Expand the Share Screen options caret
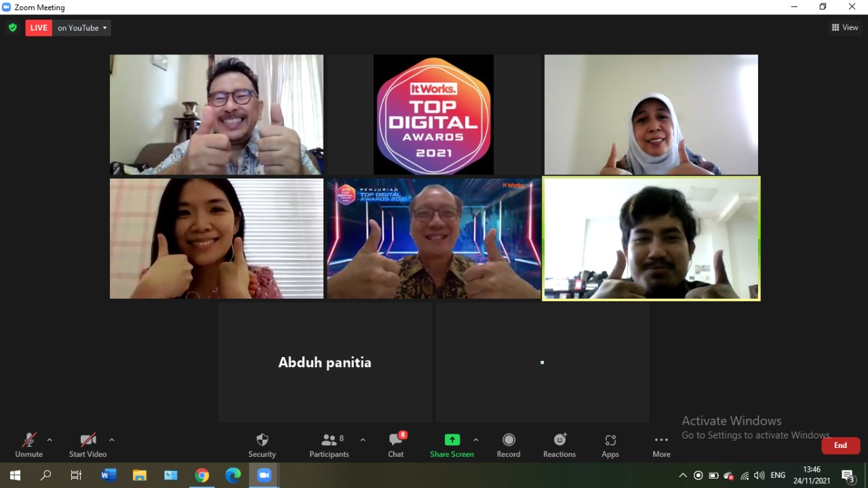 pos(475,440)
